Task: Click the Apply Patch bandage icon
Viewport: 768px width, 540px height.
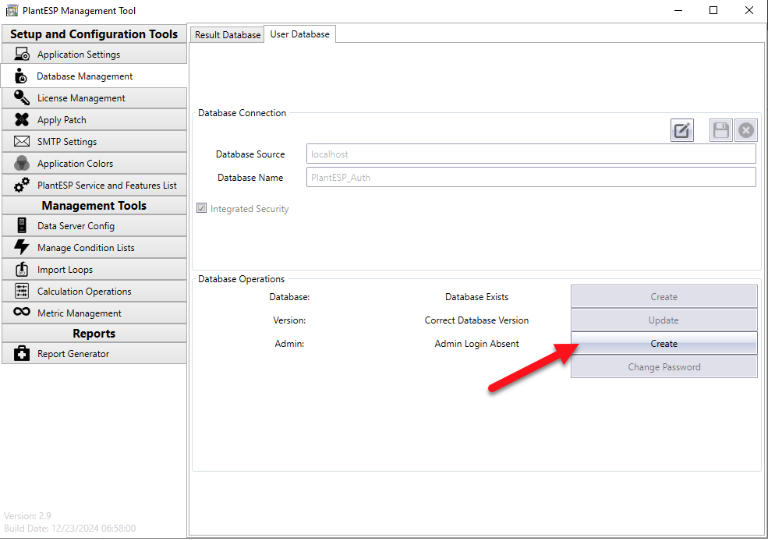Action: (x=22, y=120)
